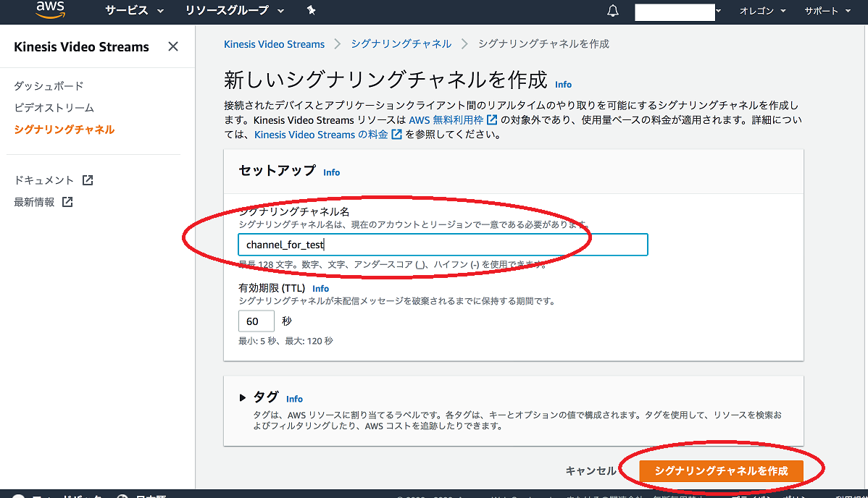868x498 pixels.
Task: Open the AWS 無料利用枠 link
Action: pyautogui.click(x=446, y=119)
